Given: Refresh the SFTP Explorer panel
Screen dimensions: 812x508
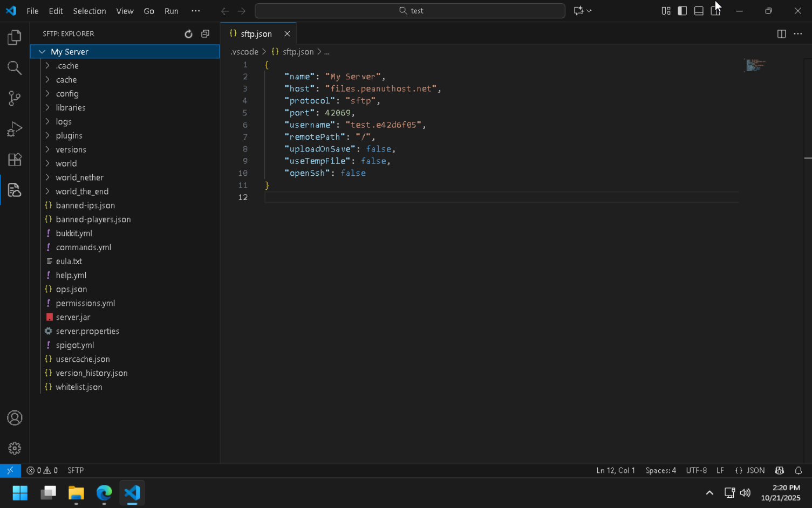Looking at the screenshot, I should click(188, 33).
